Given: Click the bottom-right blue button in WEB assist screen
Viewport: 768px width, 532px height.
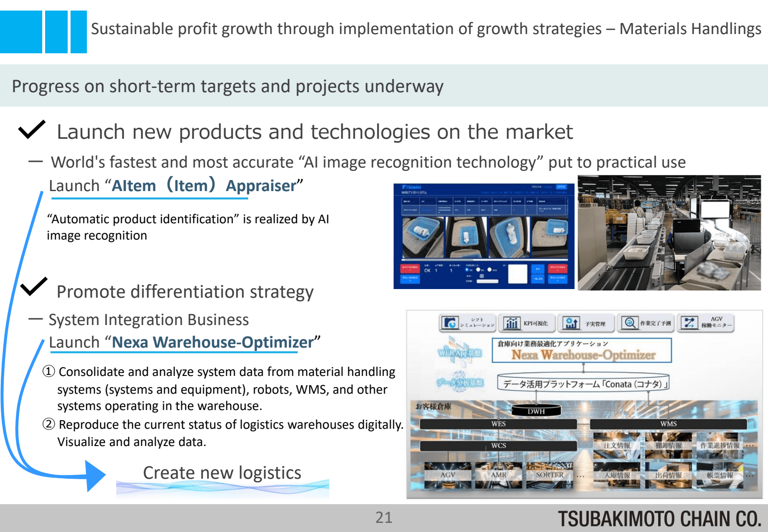Looking at the screenshot, I should pyautogui.click(x=558, y=279).
